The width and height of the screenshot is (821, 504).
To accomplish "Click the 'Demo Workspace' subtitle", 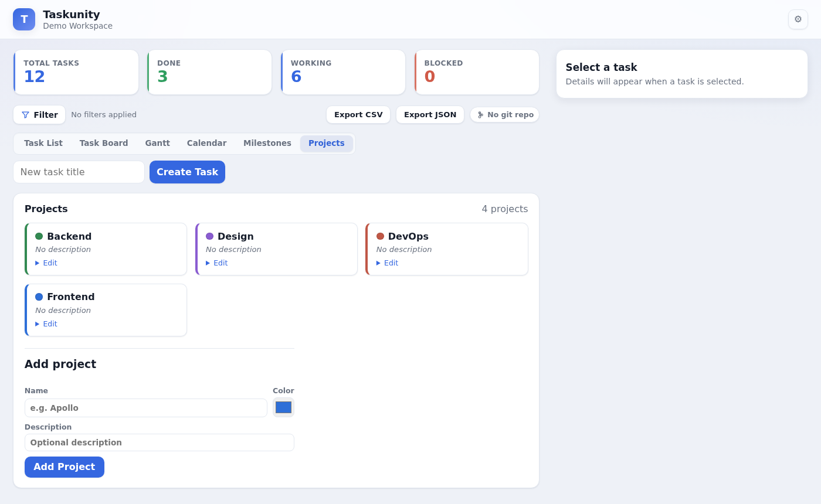I will (77, 26).
